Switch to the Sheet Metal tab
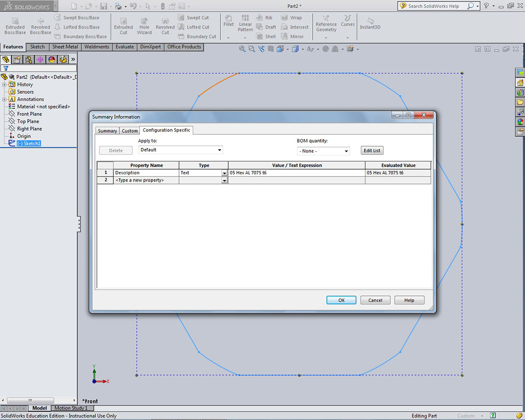The height and width of the screenshot is (420, 525). coord(65,47)
